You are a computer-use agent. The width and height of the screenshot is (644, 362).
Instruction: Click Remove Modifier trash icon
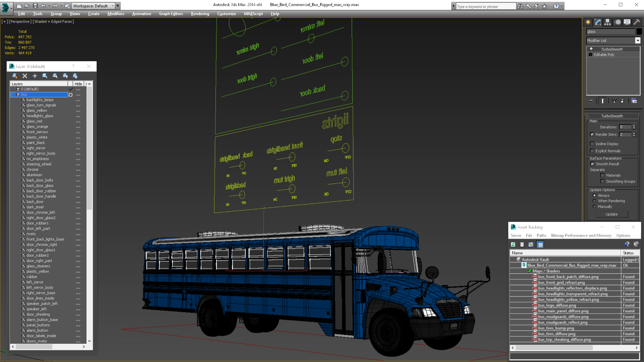pos(622,101)
